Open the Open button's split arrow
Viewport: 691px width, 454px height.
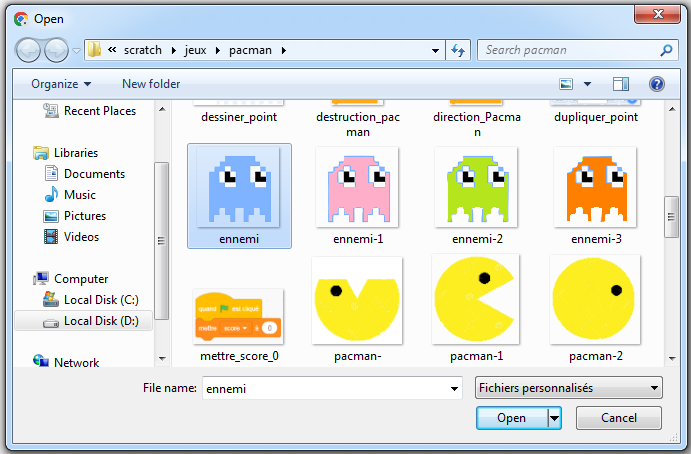pos(554,418)
